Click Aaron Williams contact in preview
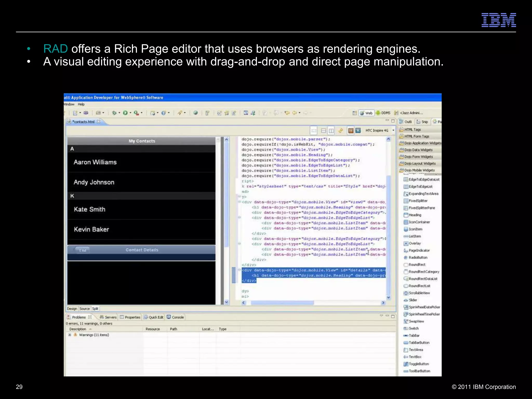 tap(141, 162)
